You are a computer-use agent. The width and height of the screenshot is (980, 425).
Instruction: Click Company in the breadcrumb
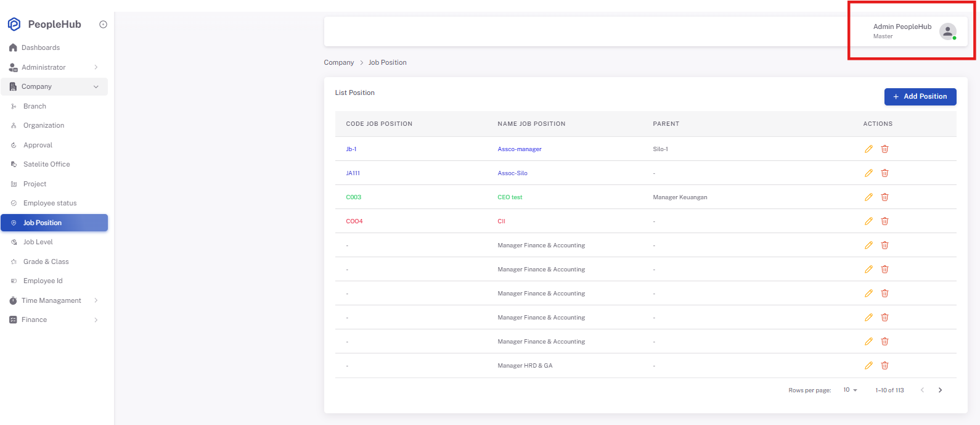(x=339, y=62)
